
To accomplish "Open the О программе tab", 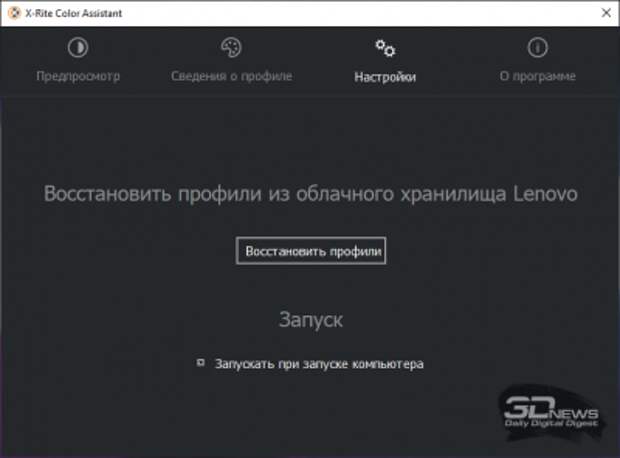I will coord(537,76).
